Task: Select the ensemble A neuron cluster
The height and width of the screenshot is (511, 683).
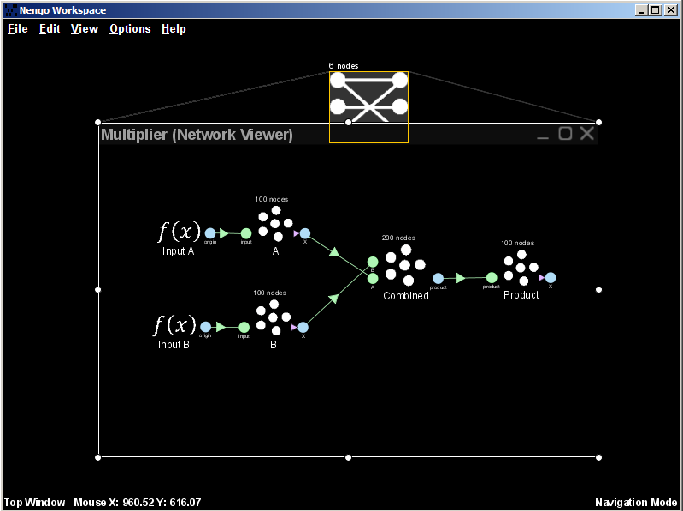Action: click(x=275, y=224)
